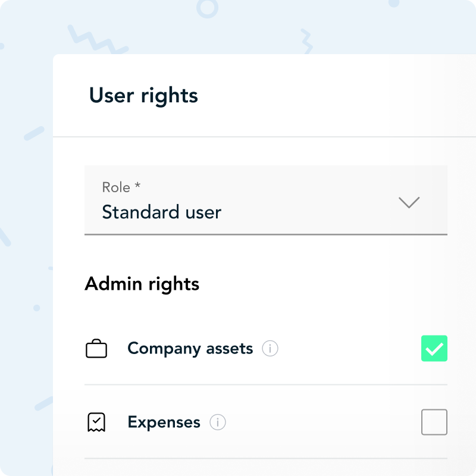This screenshot has width=476, height=476.
Task: Enable the Expenses admin right checkbox
Action: tap(434, 422)
